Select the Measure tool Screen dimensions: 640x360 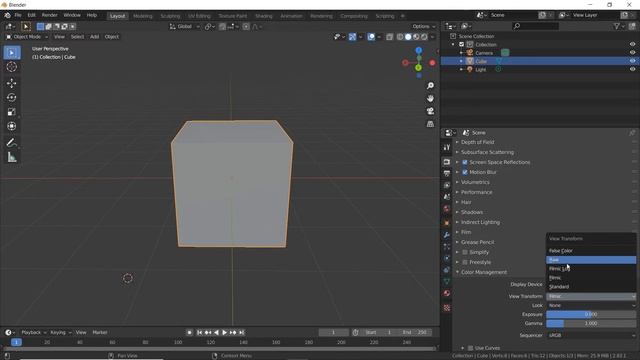[x=11, y=157]
